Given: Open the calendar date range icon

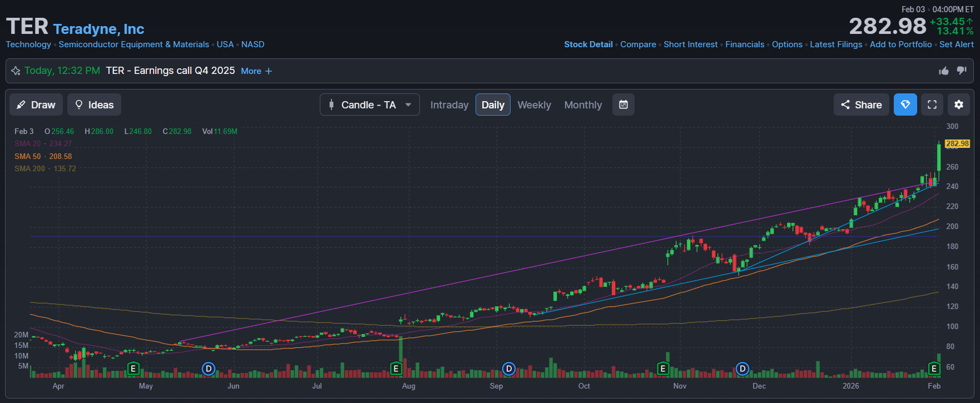Looking at the screenshot, I should point(623,105).
